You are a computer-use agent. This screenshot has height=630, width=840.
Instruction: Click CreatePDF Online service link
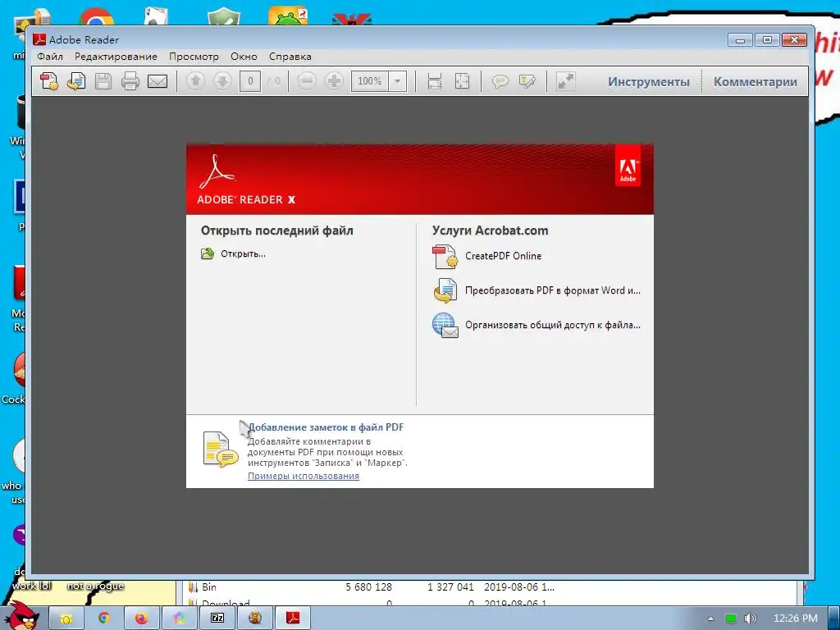(503, 256)
